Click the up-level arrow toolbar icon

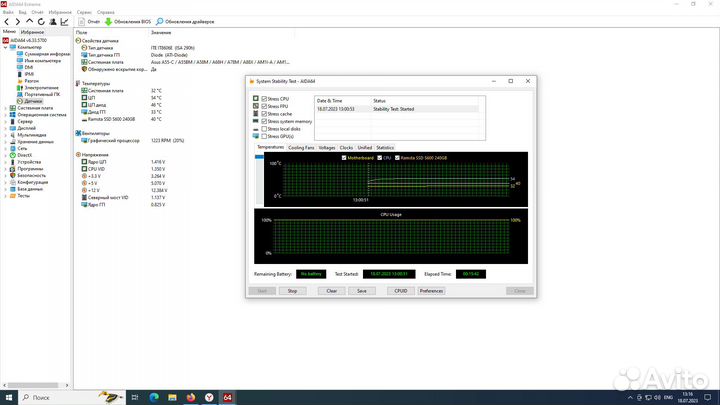click(29, 22)
